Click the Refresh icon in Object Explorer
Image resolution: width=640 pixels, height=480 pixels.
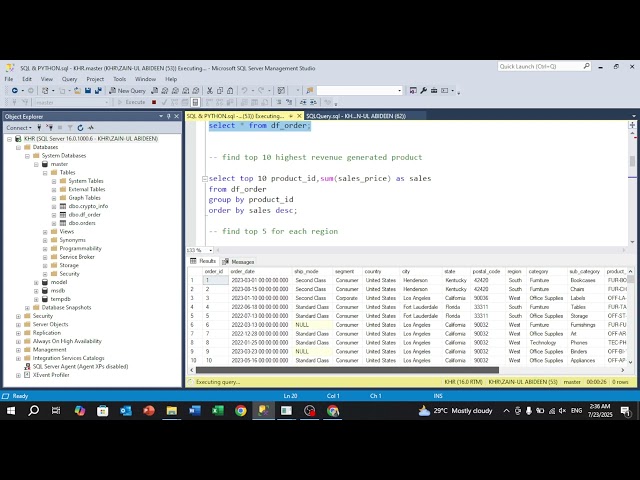click(80, 128)
